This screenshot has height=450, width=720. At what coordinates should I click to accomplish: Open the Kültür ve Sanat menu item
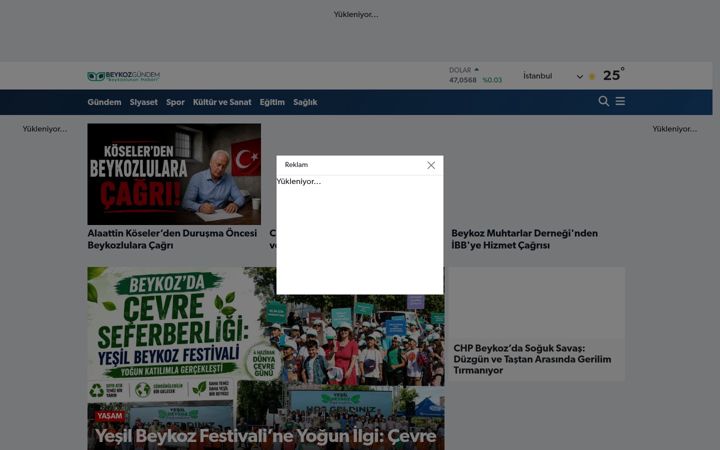tap(222, 102)
